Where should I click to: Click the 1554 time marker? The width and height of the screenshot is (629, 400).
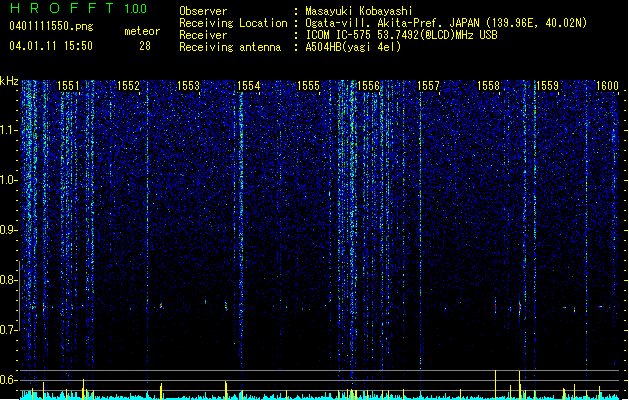click(x=248, y=86)
